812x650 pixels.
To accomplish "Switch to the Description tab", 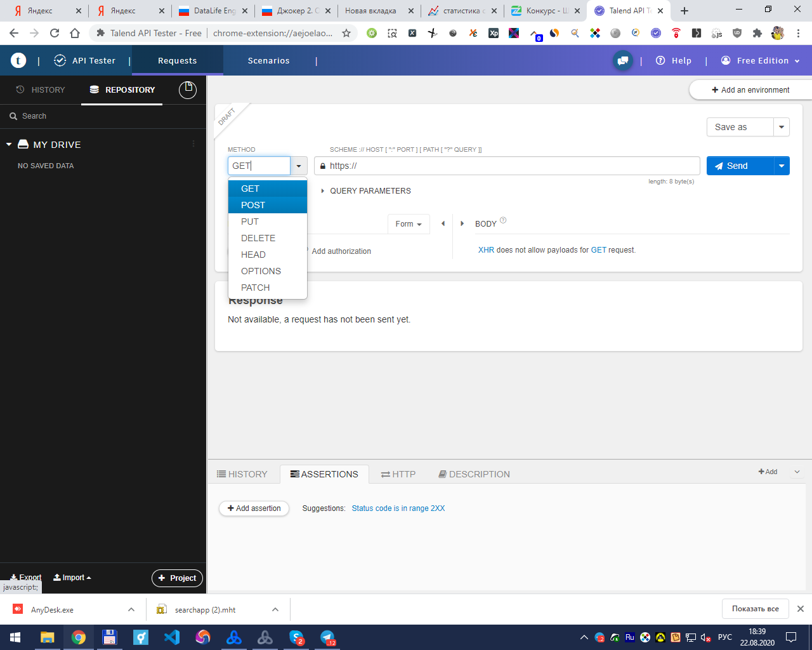I will pos(474,474).
